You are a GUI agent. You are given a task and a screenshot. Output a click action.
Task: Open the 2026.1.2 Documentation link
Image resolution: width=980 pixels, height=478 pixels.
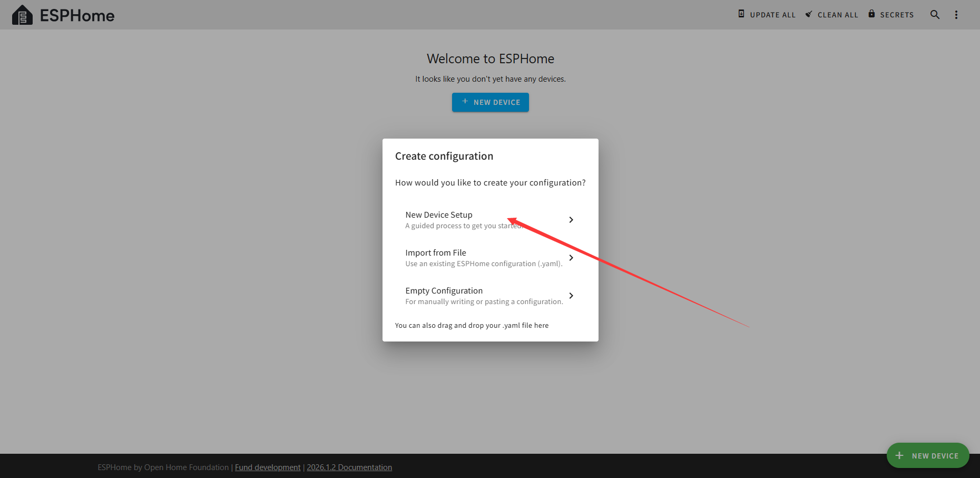click(349, 467)
